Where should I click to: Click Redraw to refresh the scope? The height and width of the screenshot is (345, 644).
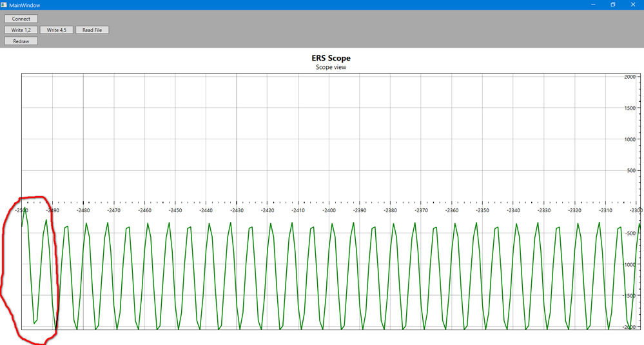[x=21, y=41]
